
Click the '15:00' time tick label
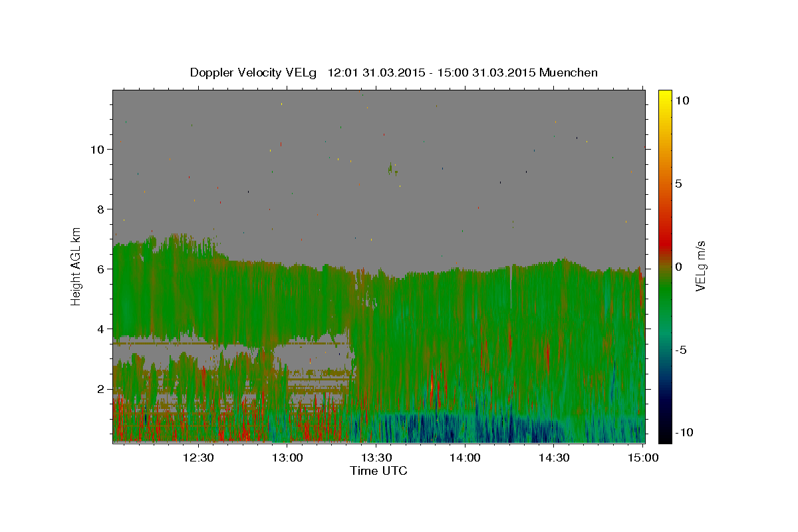tap(642, 458)
